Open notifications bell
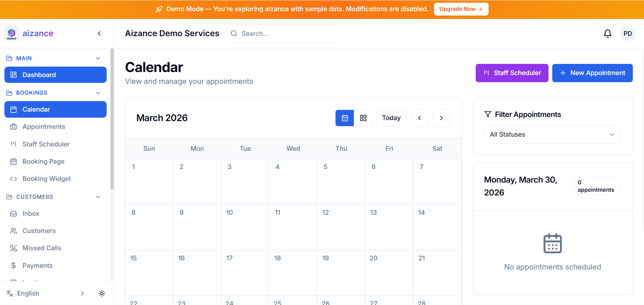The image size is (644, 305). pos(607,33)
